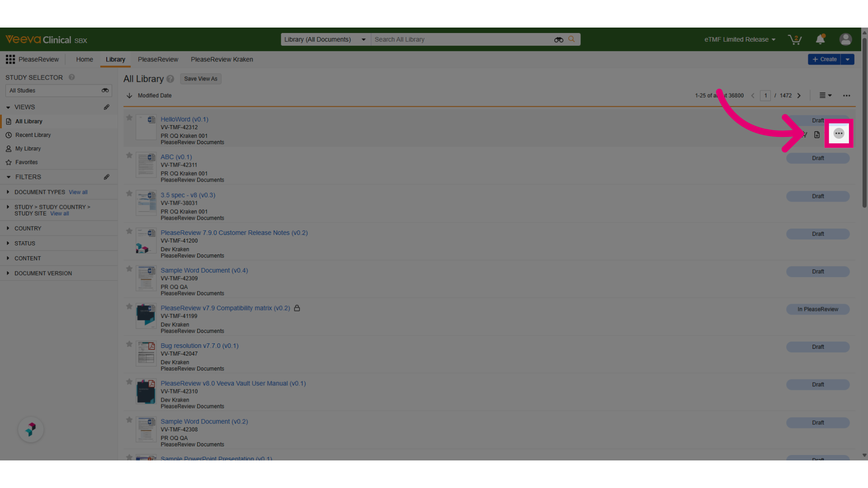Open actions menu for HelloWord document
868x488 pixels.
(x=839, y=133)
